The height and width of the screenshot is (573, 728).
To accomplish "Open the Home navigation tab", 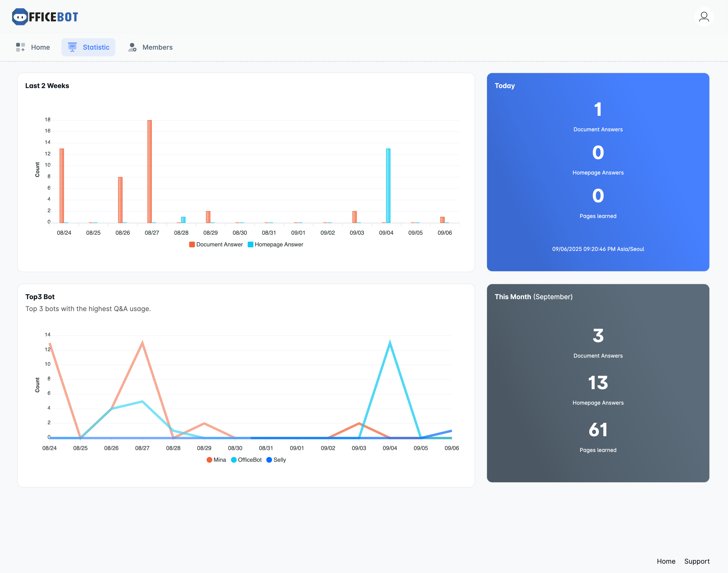I will click(40, 47).
